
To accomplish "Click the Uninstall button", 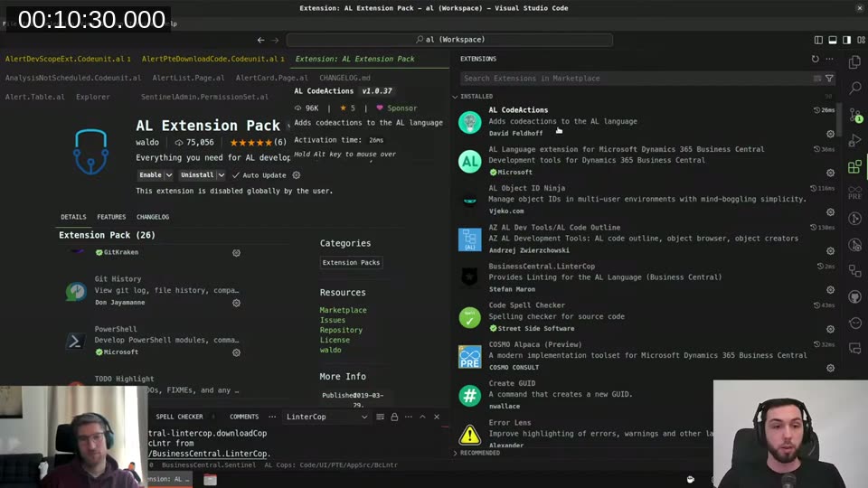I will 197,174.
